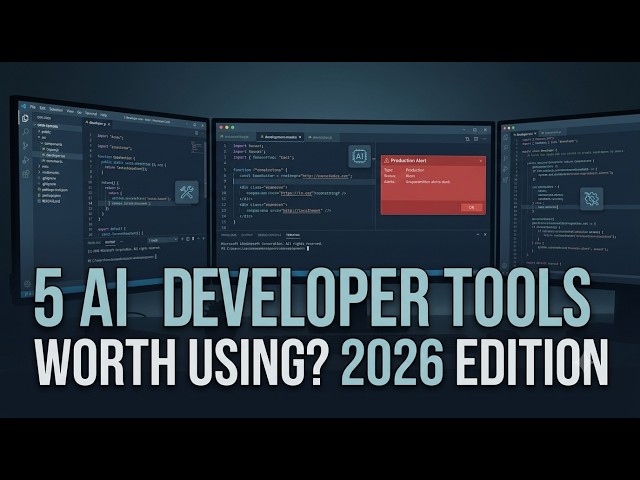Viewport: 640px width, 480px height.
Task: Click the split terminal icon, left monitor
Action: [188, 239]
